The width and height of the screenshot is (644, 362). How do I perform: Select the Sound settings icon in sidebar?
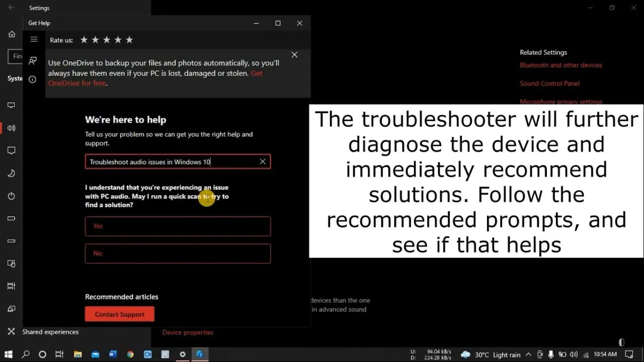11,128
